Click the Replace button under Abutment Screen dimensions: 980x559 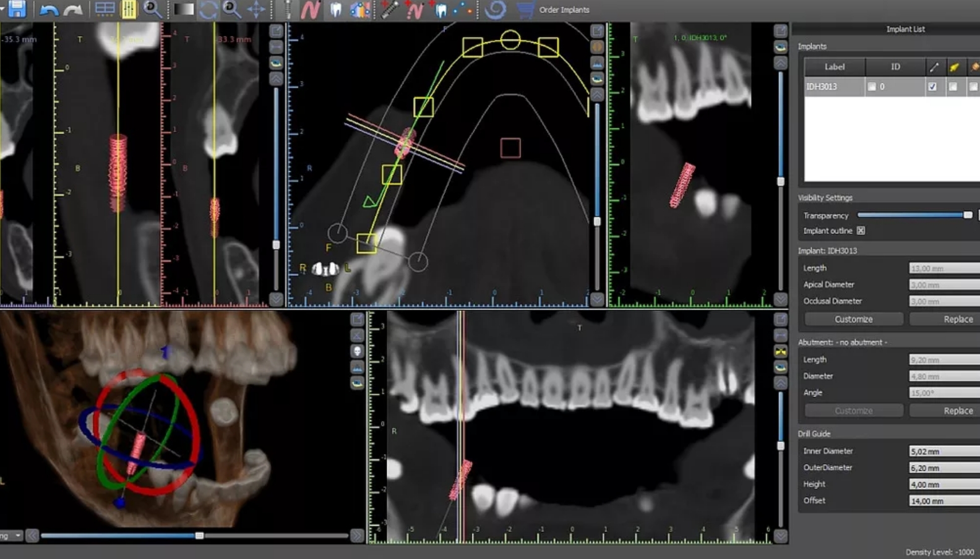[x=958, y=411]
